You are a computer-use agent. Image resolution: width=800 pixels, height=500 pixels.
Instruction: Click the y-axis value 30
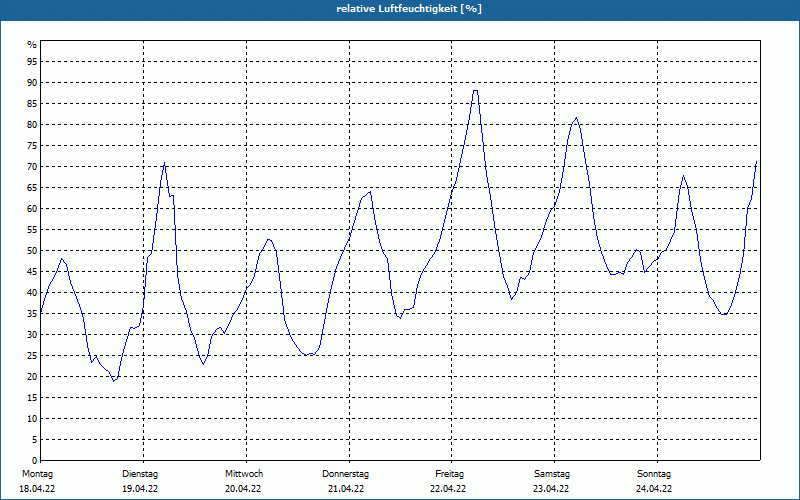click(32, 335)
